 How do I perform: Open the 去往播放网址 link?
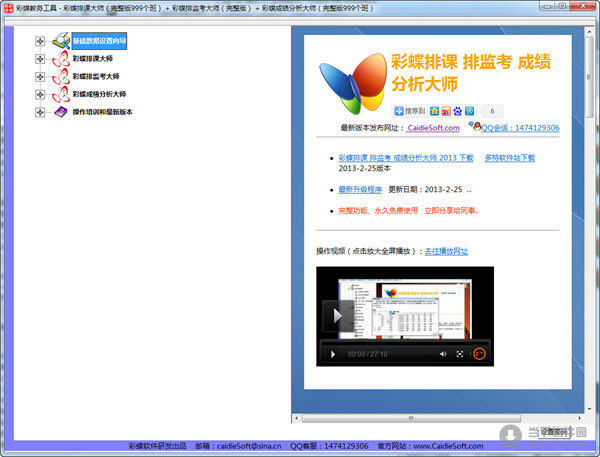click(x=446, y=251)
